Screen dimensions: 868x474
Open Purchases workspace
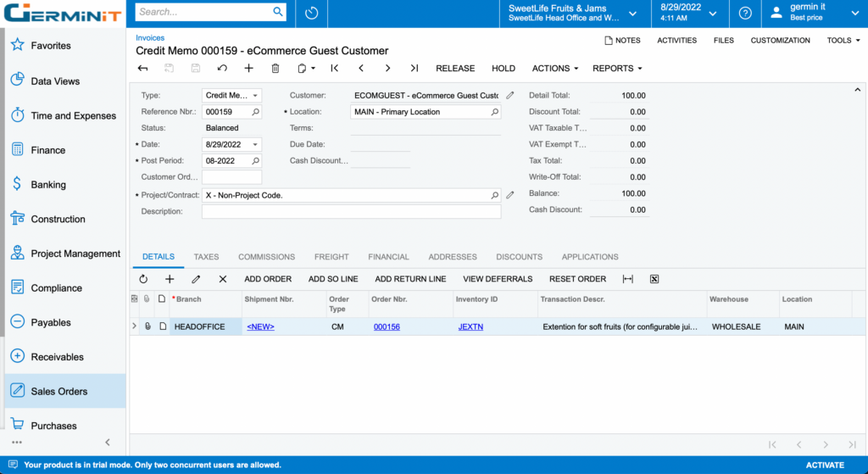(65, 426)
